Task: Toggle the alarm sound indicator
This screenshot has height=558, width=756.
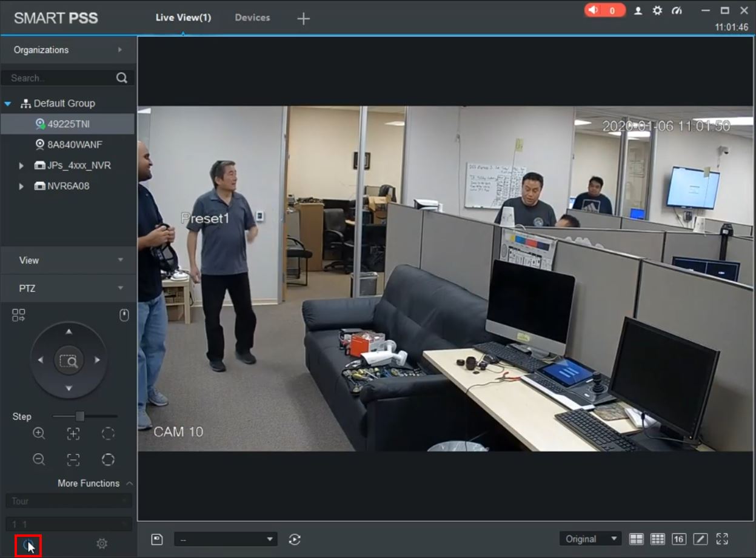Action: tap(604, 10)
